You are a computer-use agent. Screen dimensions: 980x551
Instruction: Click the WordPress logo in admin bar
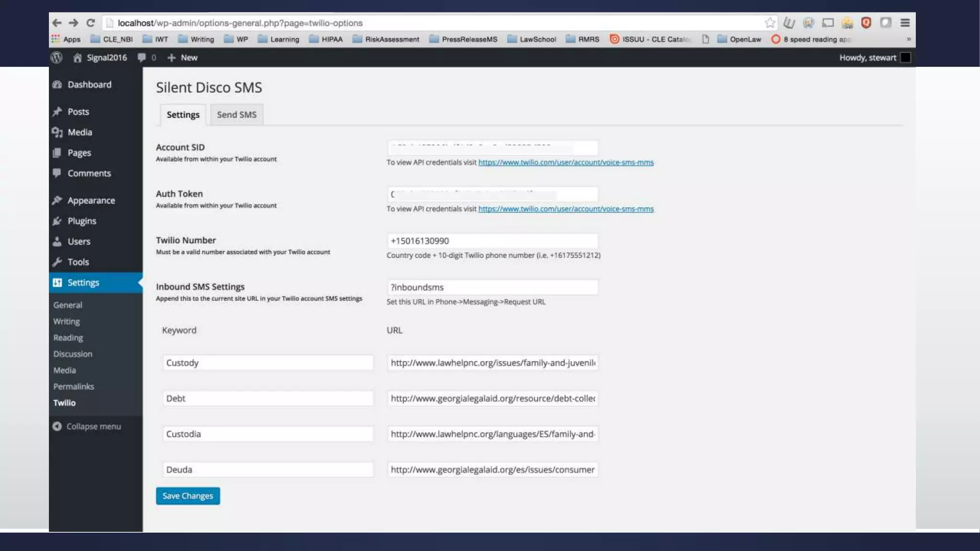click(56, 57)
